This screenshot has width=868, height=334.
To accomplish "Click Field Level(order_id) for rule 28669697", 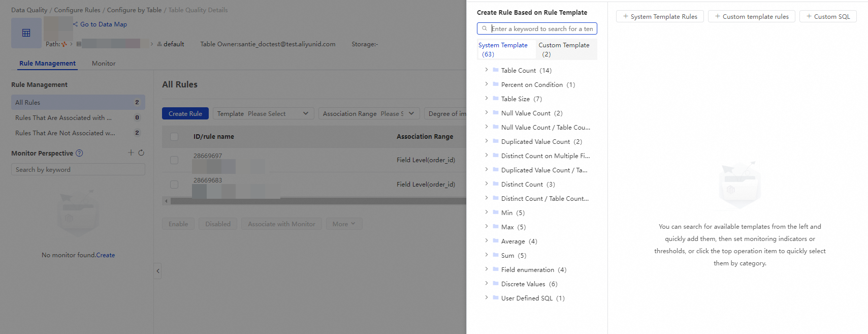I will [426, 160].
